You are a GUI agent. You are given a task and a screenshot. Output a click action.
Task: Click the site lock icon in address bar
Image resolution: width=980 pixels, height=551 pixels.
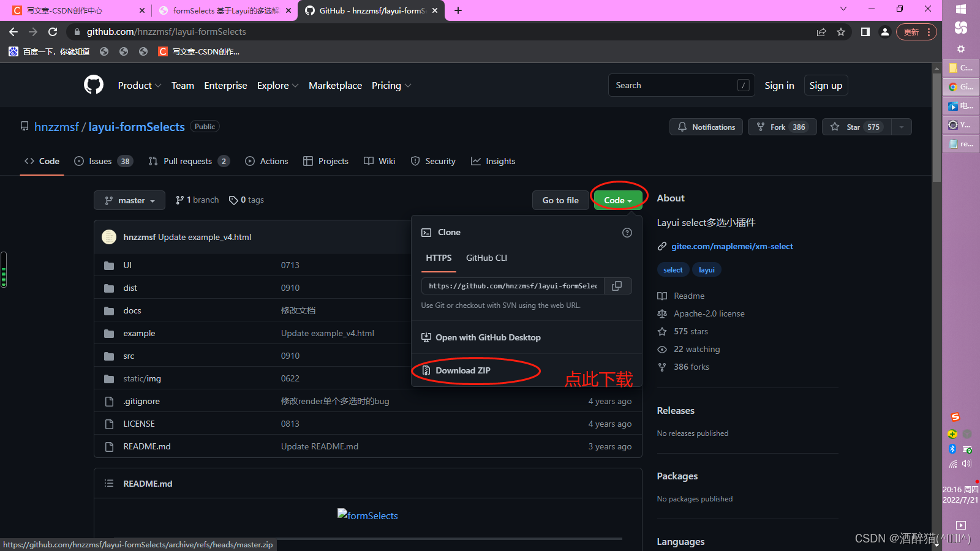pos(77,32)
